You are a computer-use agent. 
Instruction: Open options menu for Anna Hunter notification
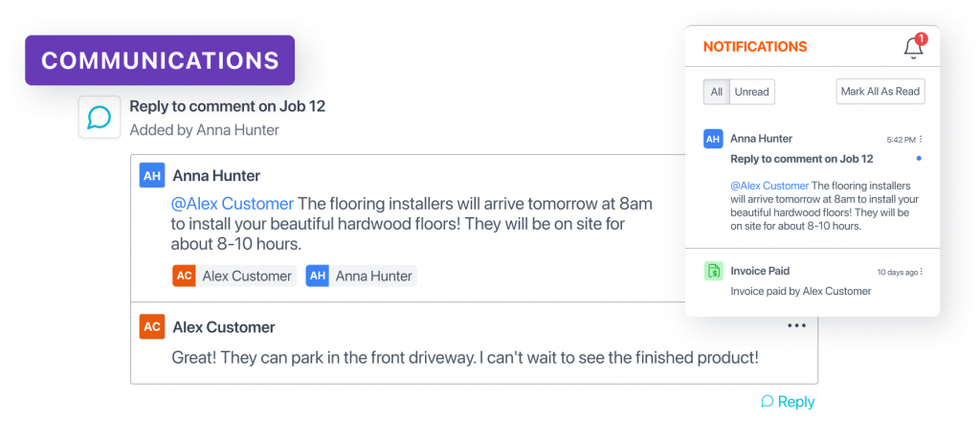point(921,140)
